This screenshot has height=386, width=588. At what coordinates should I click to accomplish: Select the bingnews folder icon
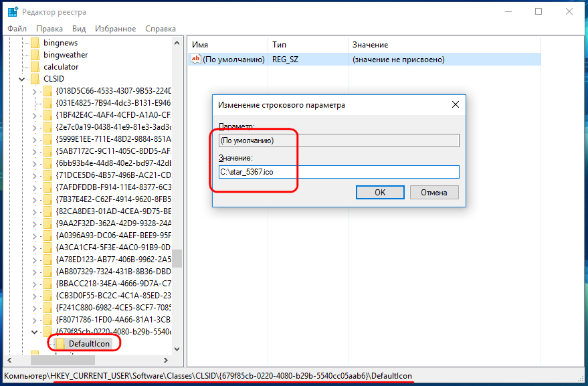(35, 43)
